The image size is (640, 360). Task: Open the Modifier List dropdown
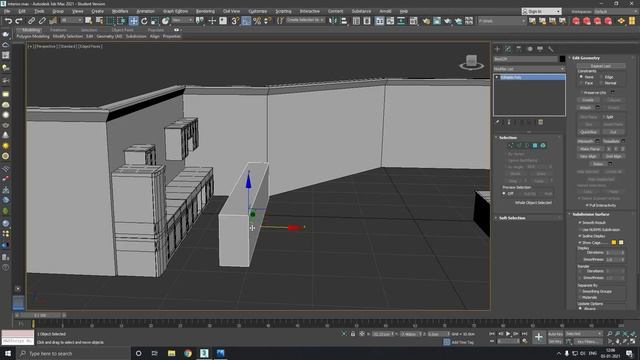pyautogui.click(x=529, y=69)
